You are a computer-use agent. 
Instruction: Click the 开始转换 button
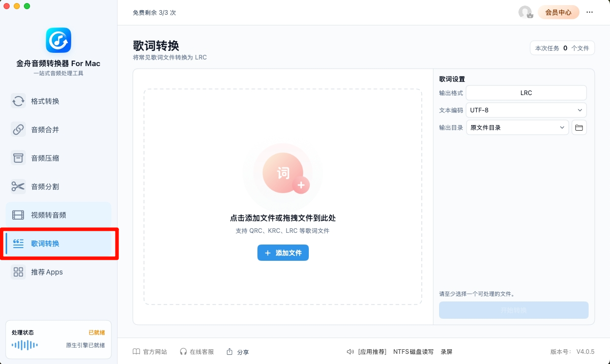tap(513, 310)
